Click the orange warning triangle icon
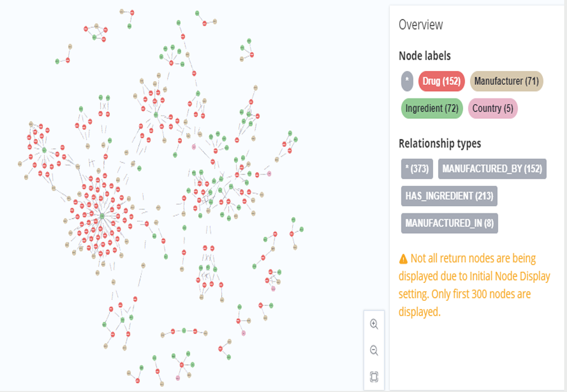This screenshot has height=392, width=567. click(403, 259)
